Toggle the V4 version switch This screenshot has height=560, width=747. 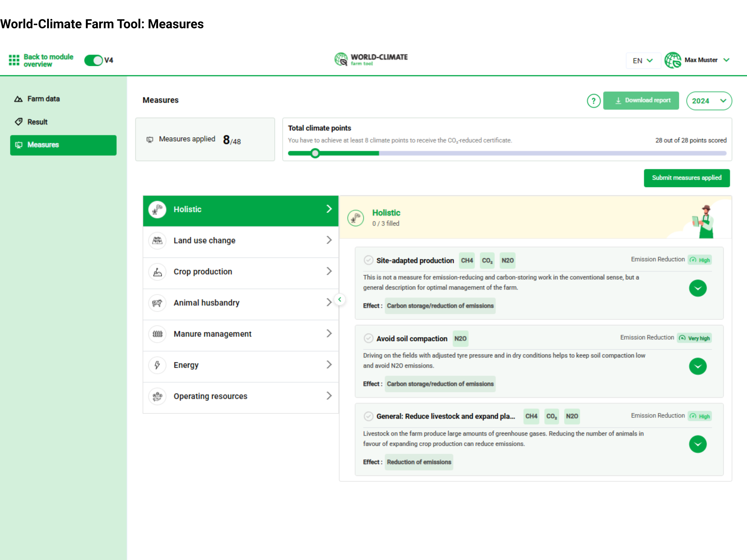[94, 60]
